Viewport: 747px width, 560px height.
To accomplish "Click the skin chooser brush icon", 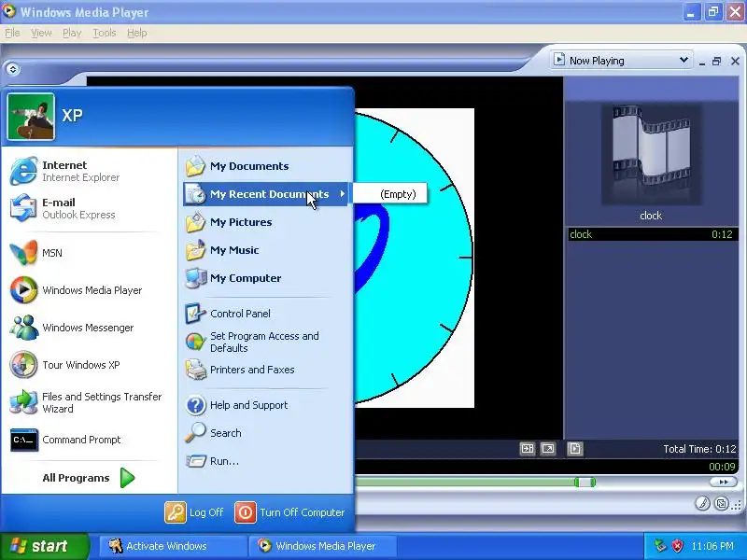I will (702, 503).
